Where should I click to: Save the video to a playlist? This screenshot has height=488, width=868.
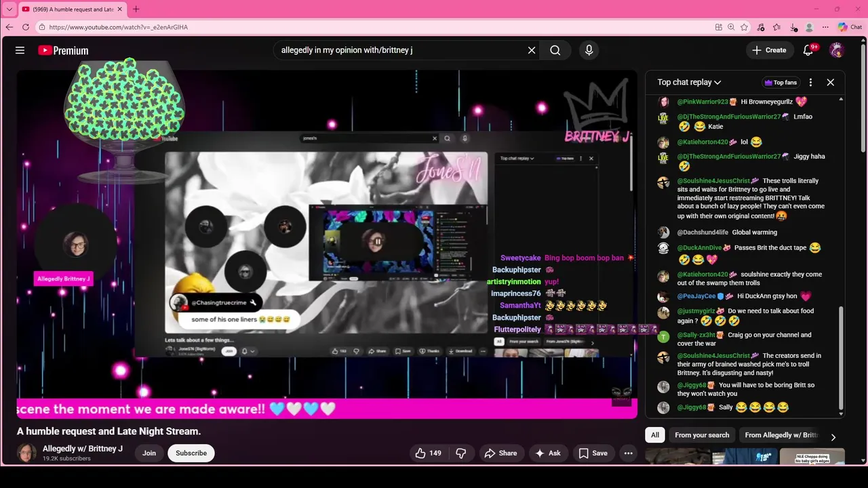[x=593, y=453]
